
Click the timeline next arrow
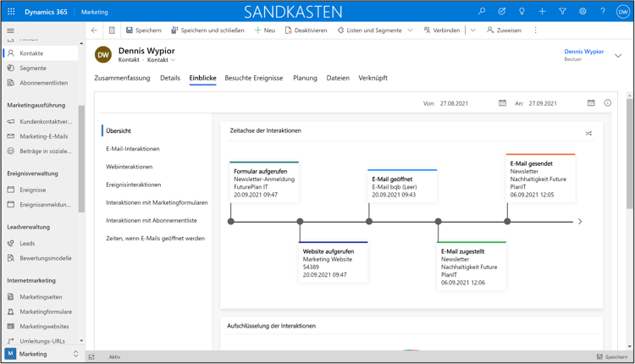pyautogui.click(x=580, y=222)
